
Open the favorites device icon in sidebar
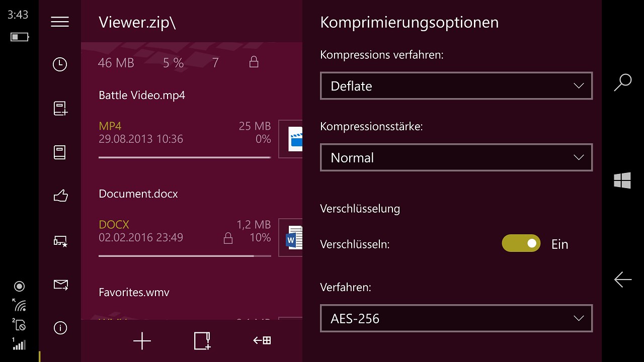(x=60, y=241)
